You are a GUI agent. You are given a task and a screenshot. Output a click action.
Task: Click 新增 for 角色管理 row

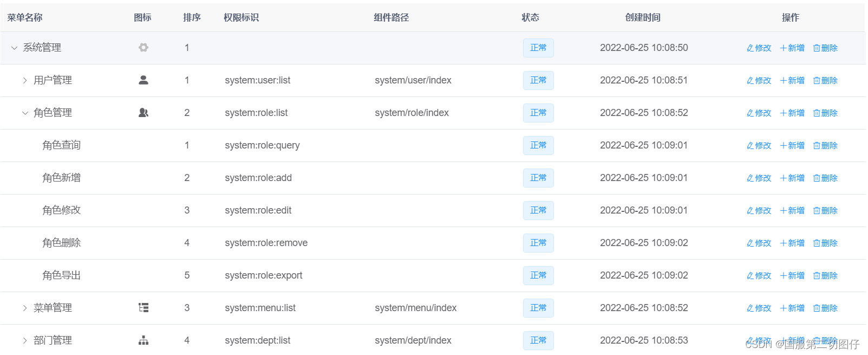point(792,113)
